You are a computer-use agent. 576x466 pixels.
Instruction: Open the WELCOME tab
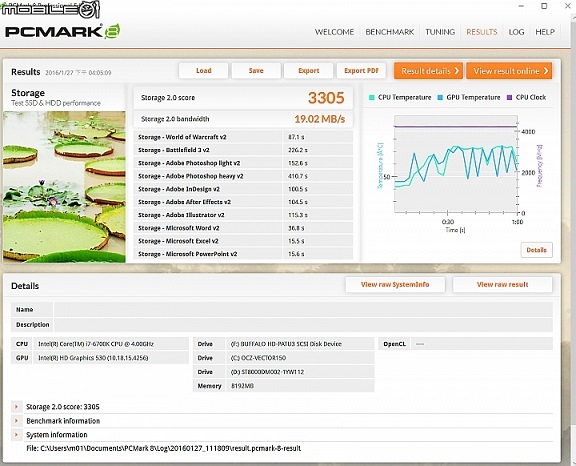pyautogui.click(x=334, y=32)
